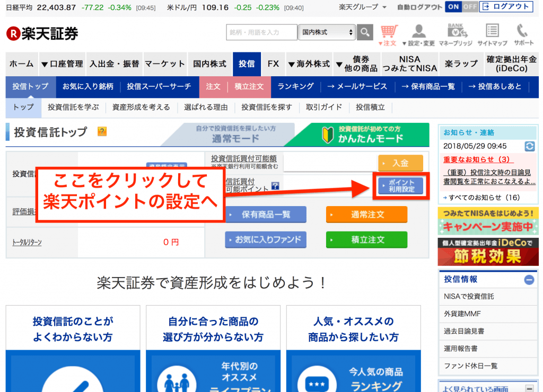Click the ポイント利用設定 button

point(401,186)
